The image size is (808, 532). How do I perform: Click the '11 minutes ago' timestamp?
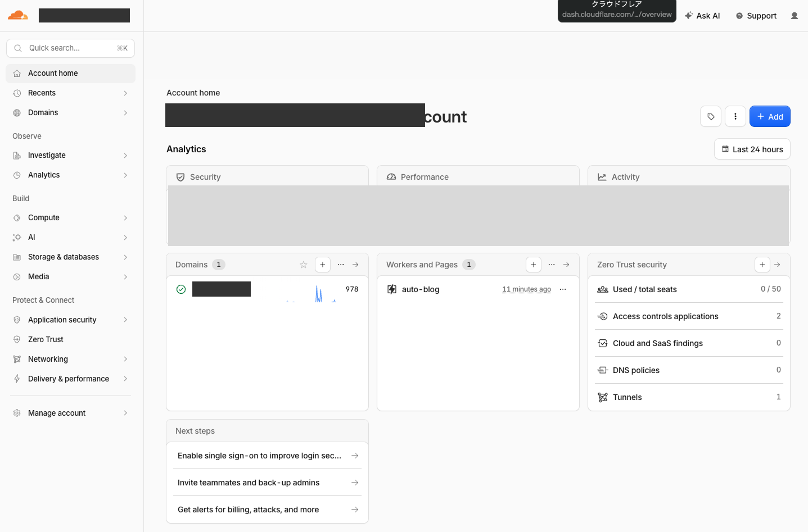526,289
